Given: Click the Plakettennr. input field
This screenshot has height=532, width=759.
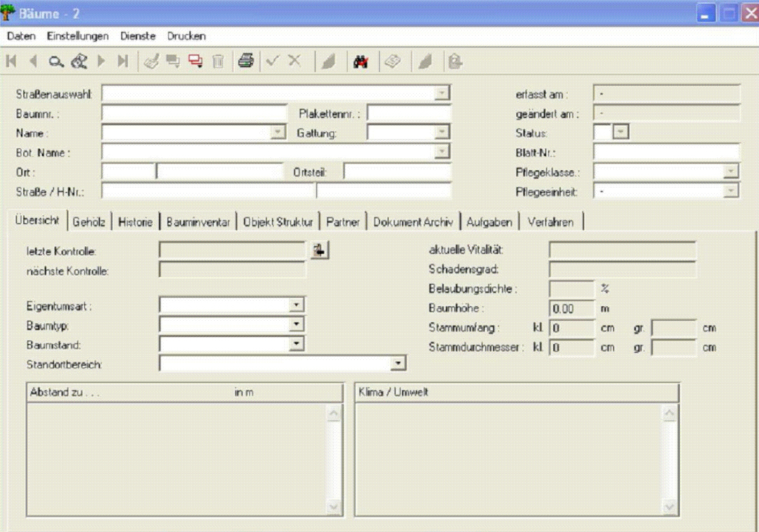Looking at the screenshot, I should pyautogui.click(x=409, y=113).
